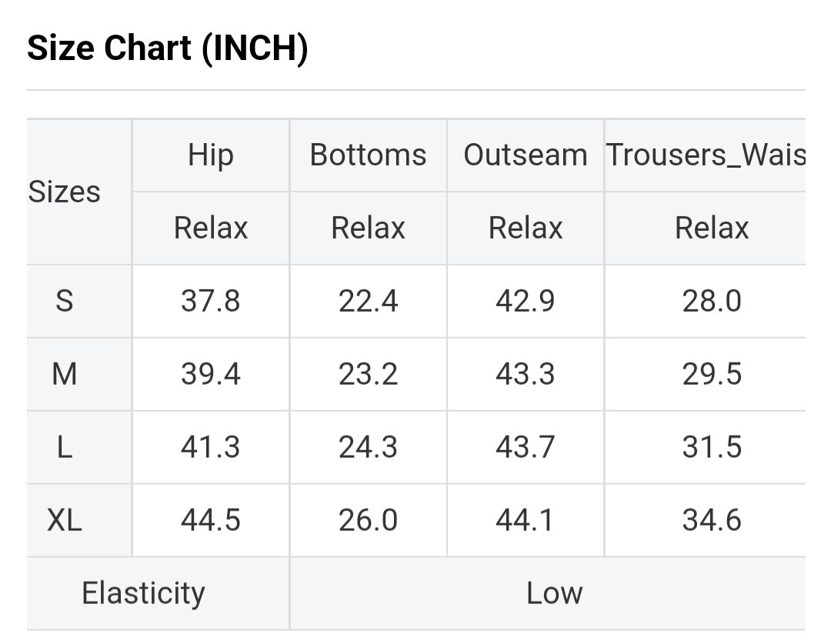Select the Low elasticity value
The height and width of the screenshot is (644, 831).
[x=554, y=593]
